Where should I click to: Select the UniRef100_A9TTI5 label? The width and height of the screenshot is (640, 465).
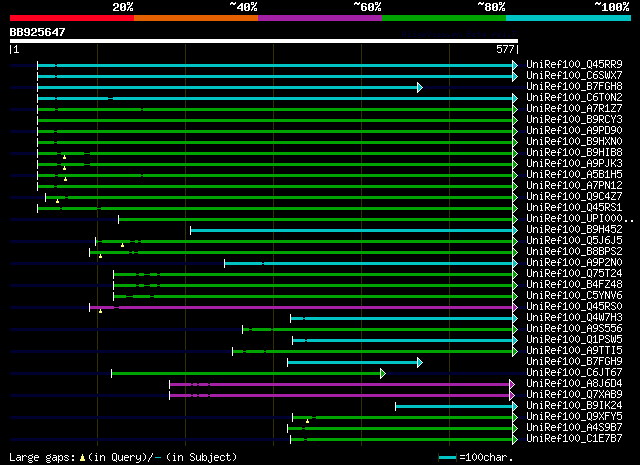pyautogui.click(x=574, y=351)
